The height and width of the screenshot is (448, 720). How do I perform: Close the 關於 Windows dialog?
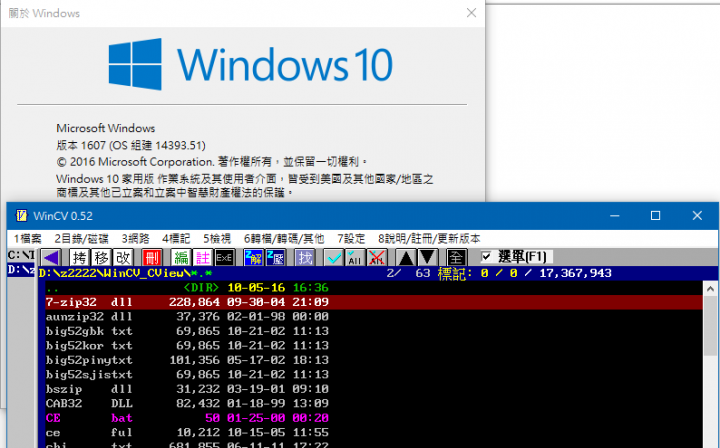coord(471,13)
